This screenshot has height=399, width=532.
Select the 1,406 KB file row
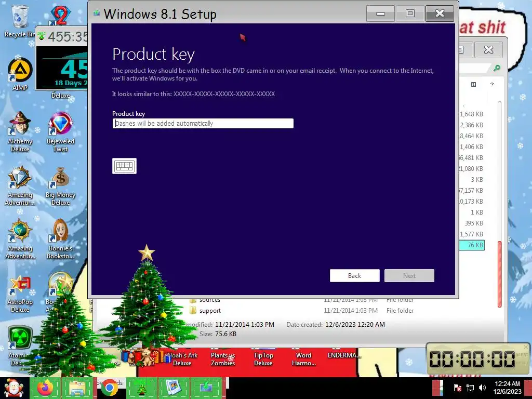pyautogui.click(x=471, y=147)
